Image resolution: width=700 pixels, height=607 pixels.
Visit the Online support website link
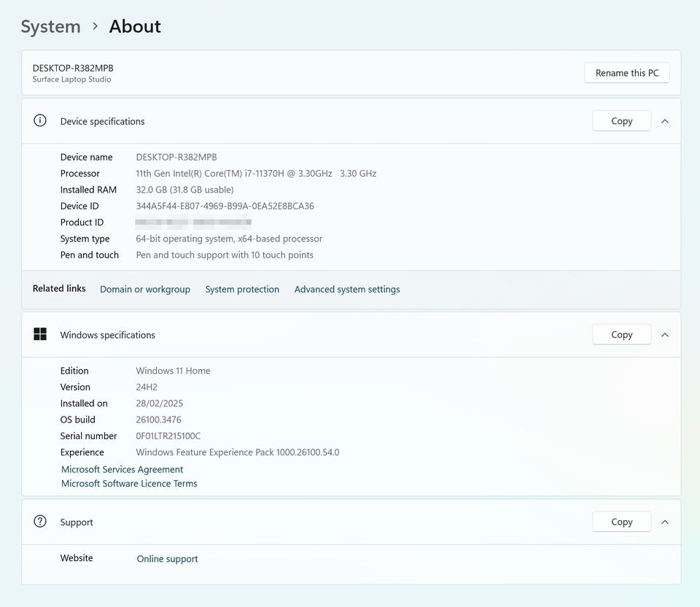pyautogui.click(x=167, y=559)
